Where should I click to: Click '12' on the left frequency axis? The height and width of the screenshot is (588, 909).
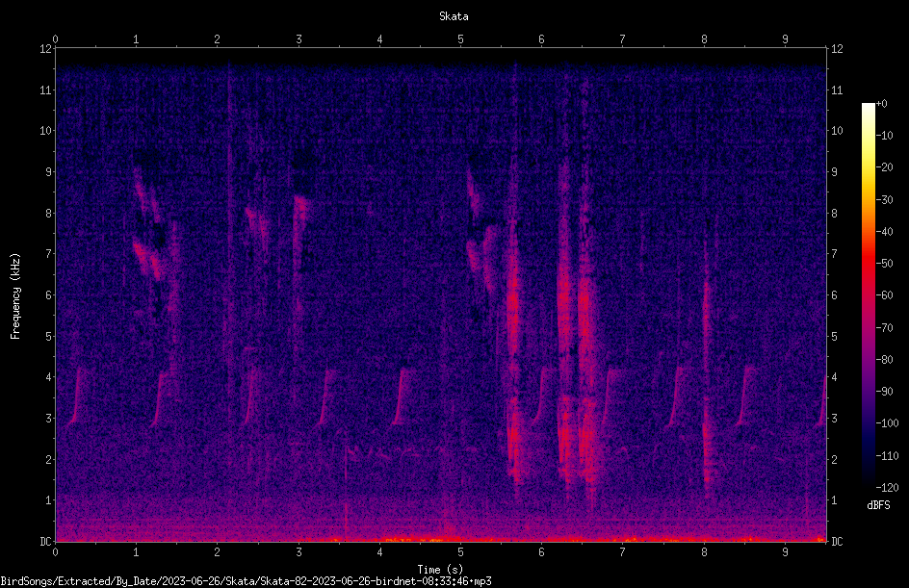click(x=45, y=49)
